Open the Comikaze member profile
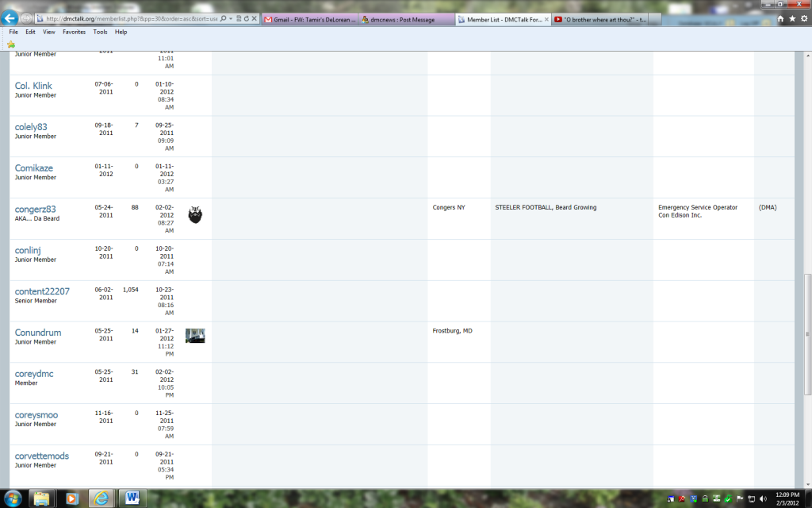 click(33, 168)
